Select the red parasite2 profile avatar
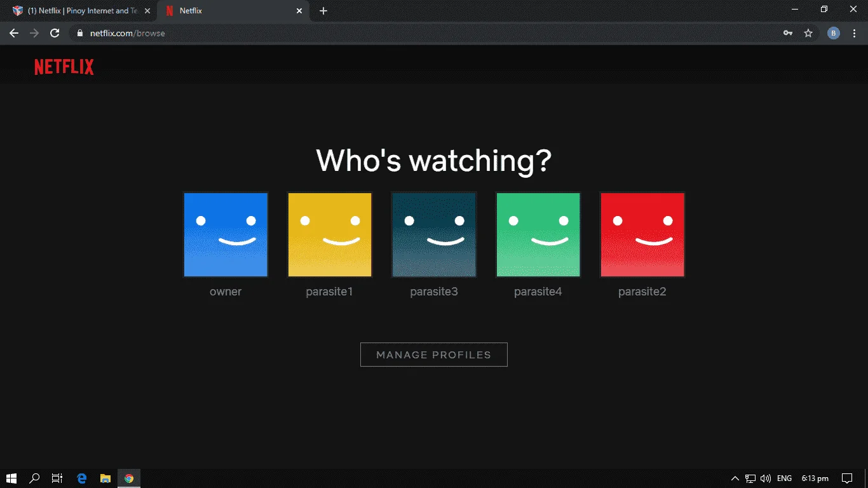The width and height of the screenshot is (868, 488). click(x=642, y=235)
